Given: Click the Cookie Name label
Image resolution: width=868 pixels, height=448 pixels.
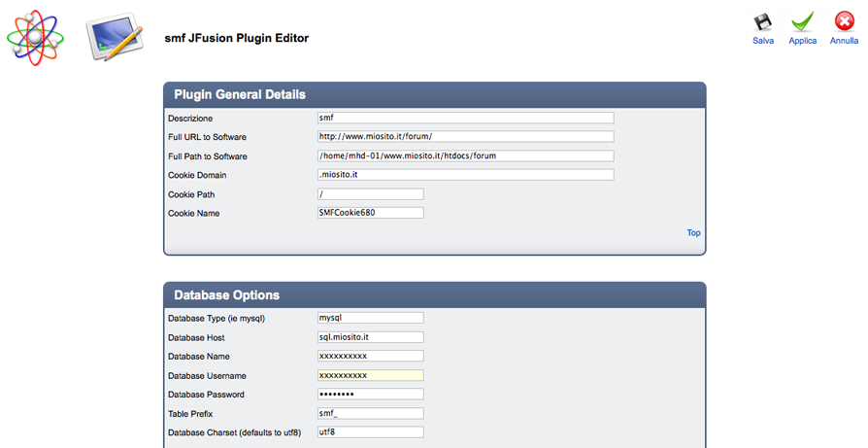Looking at the screenshot, I should [194, 214].
